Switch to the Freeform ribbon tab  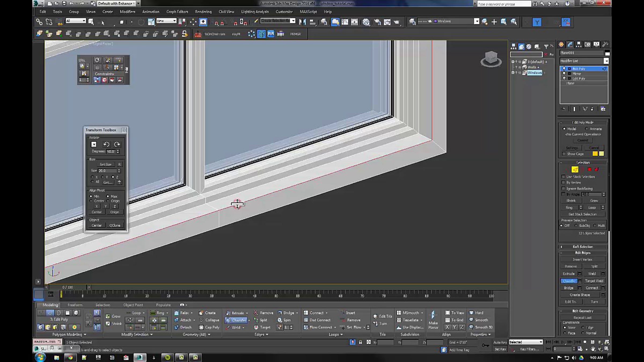click(75, 305)
